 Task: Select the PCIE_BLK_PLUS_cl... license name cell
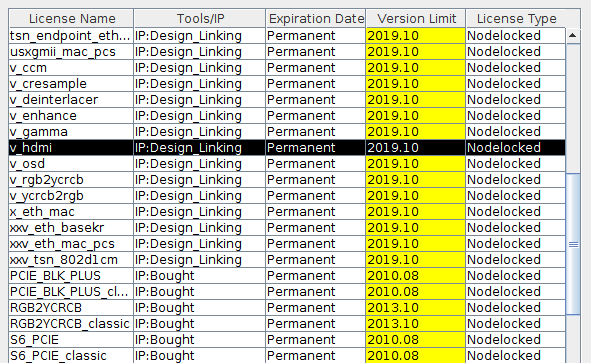click(71, 292)
